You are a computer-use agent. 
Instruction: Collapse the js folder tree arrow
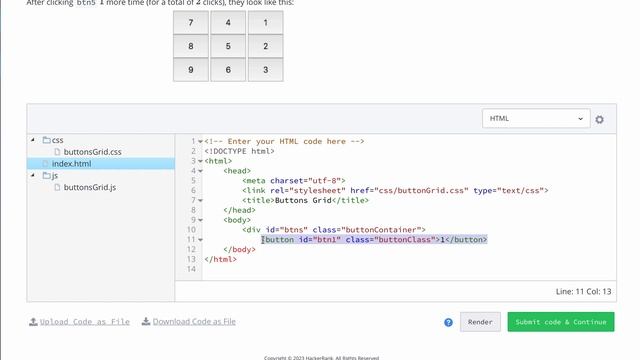click(x=33, y=176)
